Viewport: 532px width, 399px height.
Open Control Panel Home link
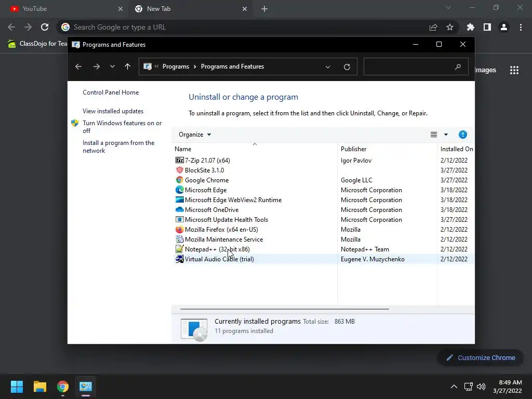[111, 92]
